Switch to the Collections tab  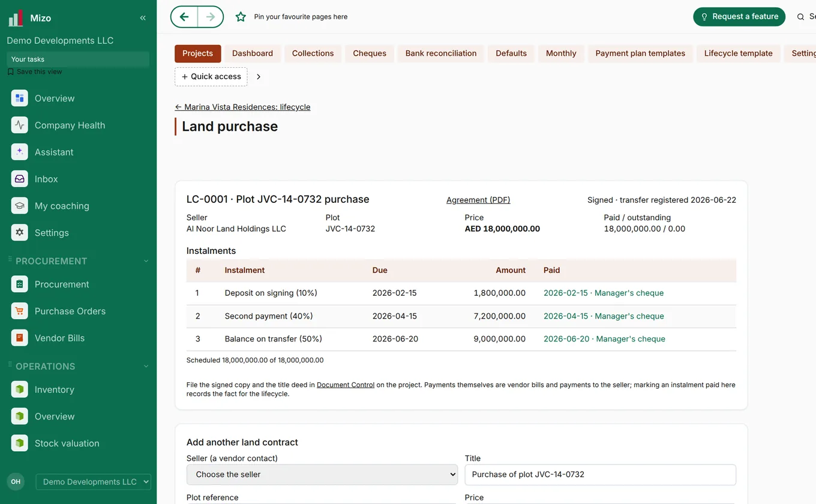313,53
